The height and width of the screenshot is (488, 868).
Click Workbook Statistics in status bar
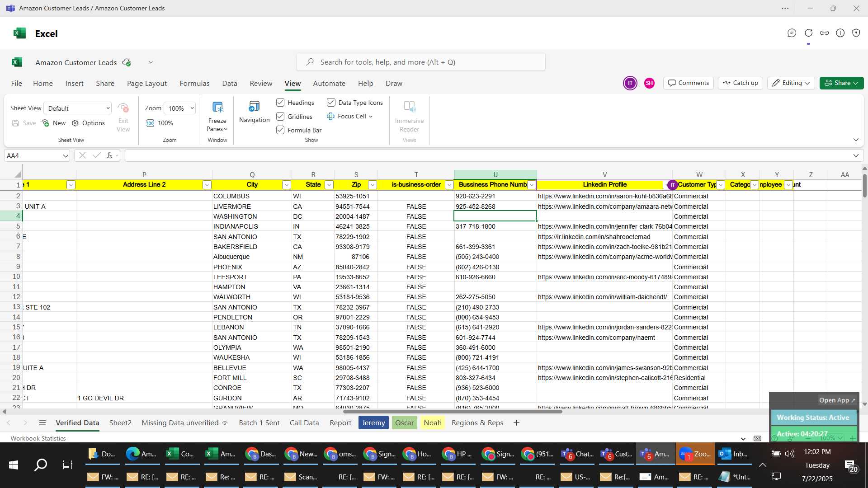click(38, 438)
